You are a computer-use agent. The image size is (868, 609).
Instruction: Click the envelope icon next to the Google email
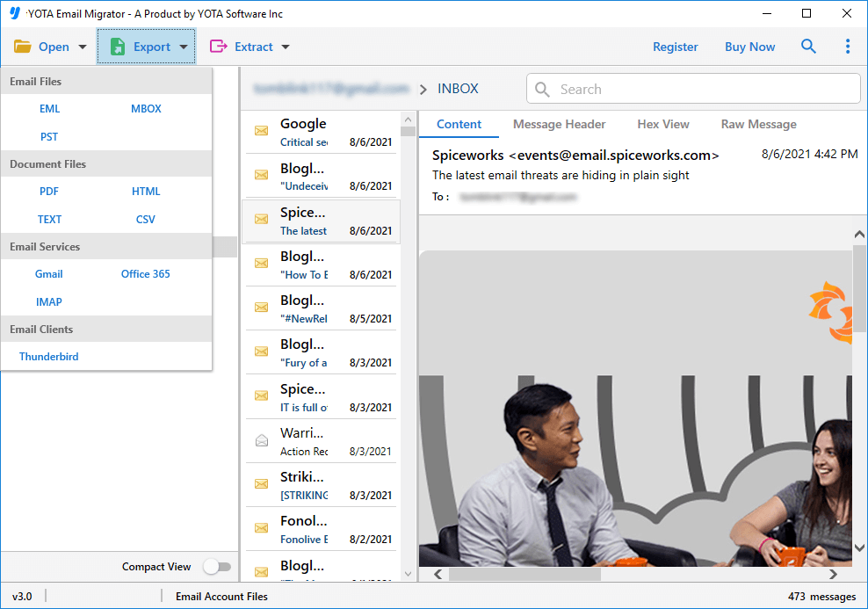coord(261,131)
